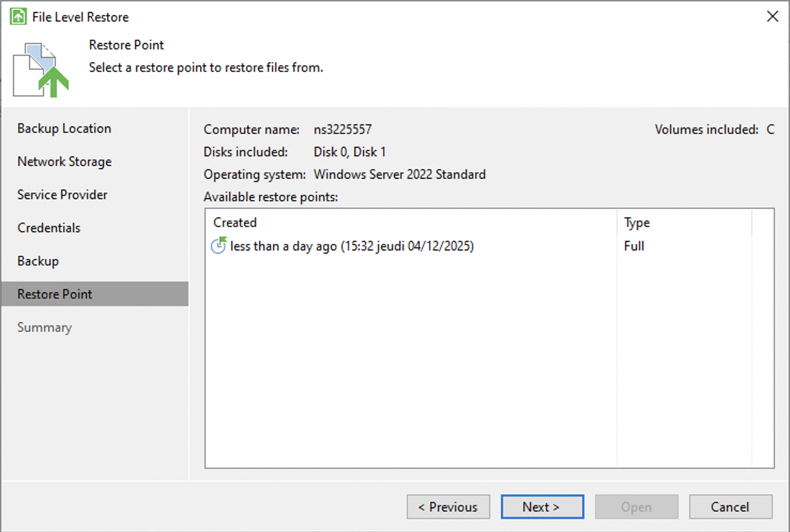Click the computer name ns3225557
Screen dimensions: 790x532
pos(343,129)
